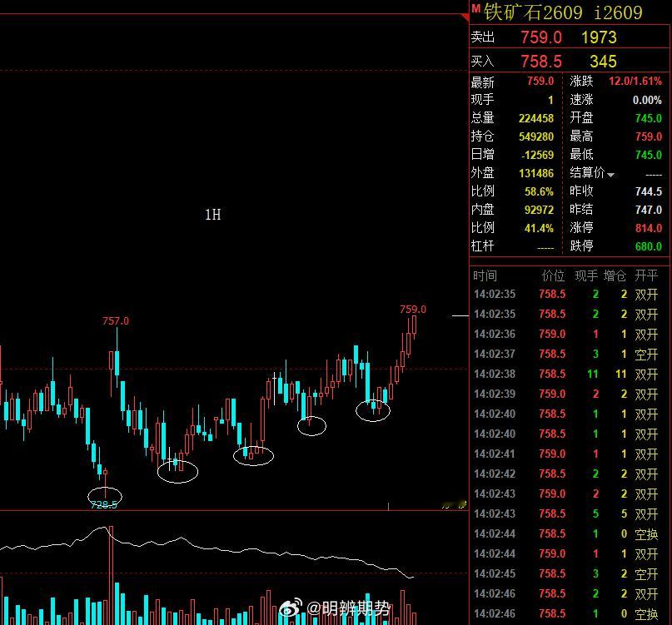Click the 开平 column header

coord(646,275)
